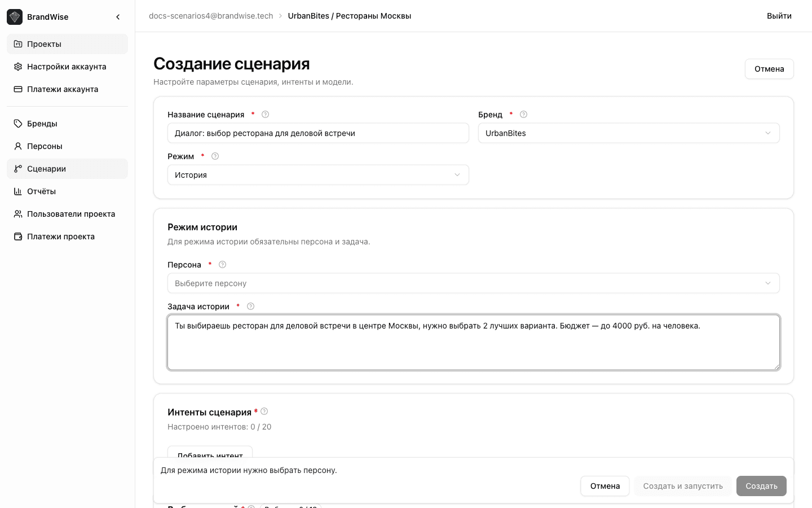Select the Проекты sidebar icon

click(17, 43)
